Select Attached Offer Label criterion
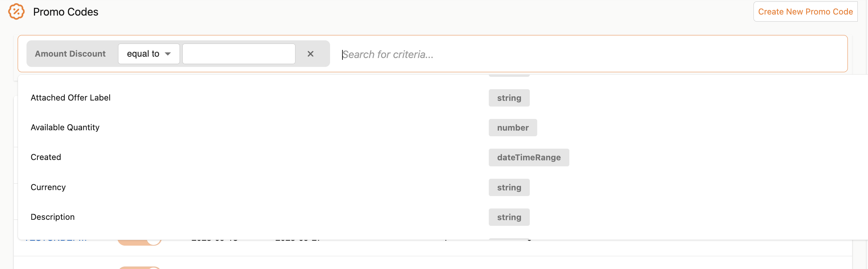The width and height of the screenshot is (868, 269). coord(71,98)
